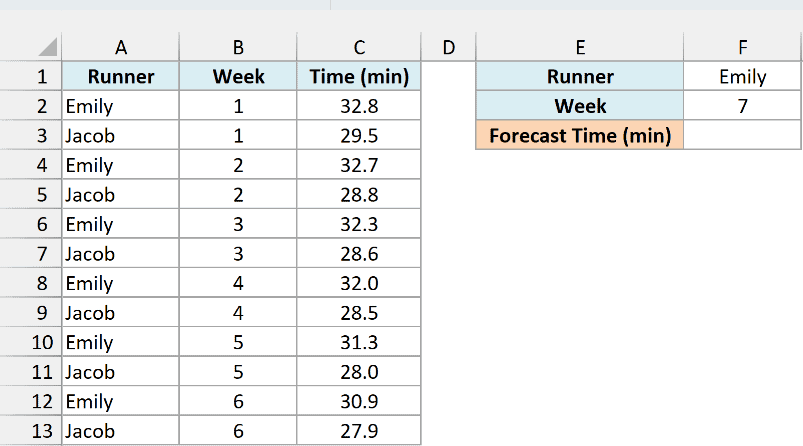This screenshot has height=446, width=803.
Task: Select column E header
Action: pyautogui.click(x=580, y=47)
